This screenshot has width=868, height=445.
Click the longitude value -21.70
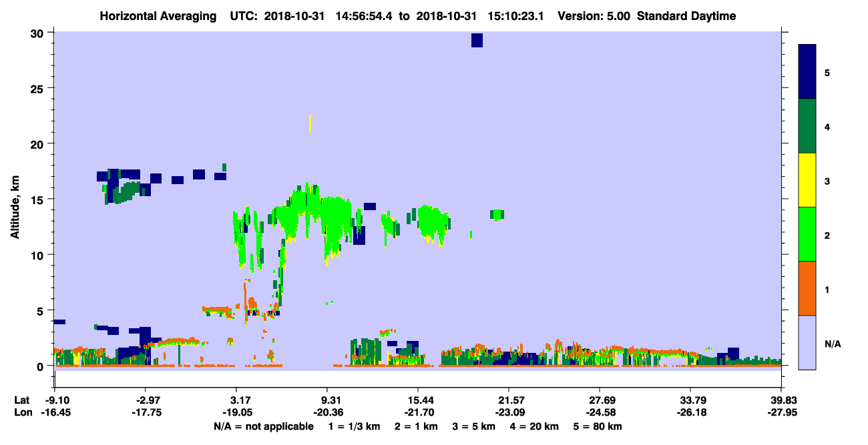pos(418,412)
